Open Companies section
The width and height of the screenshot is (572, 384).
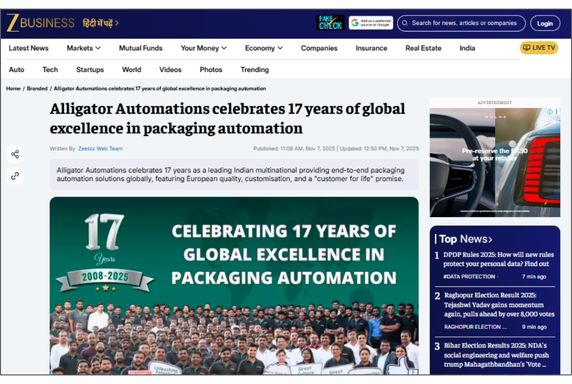click(x=319, y=48)
